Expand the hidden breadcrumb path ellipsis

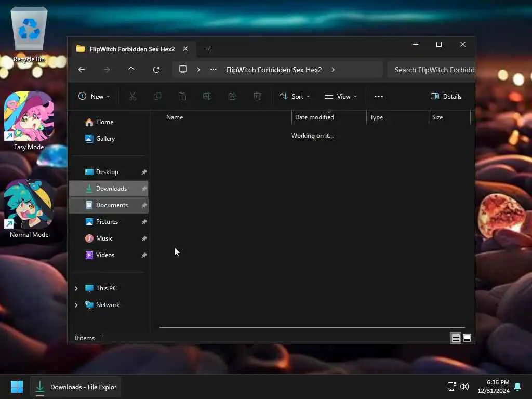214,69
